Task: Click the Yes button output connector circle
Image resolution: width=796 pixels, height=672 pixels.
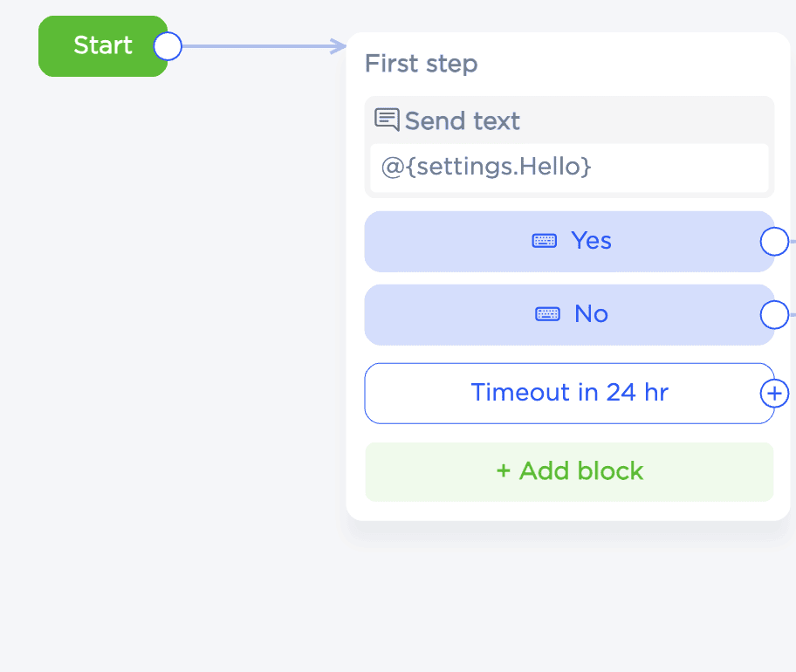Action: point(774,242)
